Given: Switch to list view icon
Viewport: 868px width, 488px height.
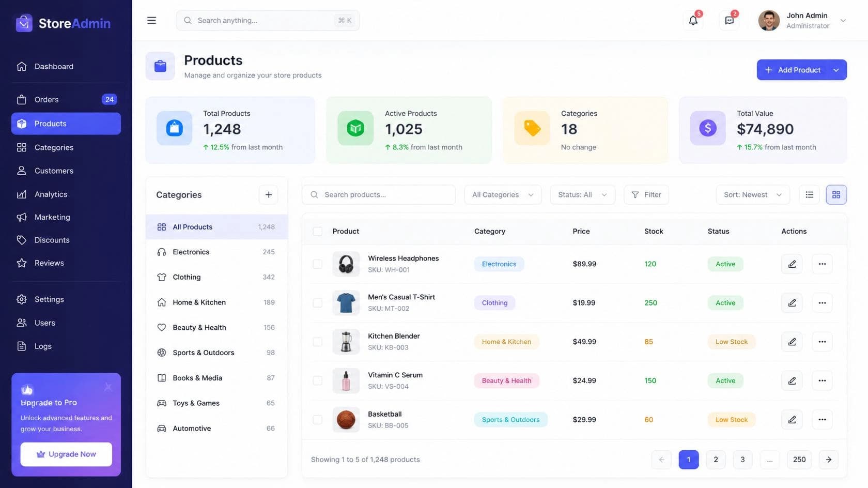Looking at the screenshot, I should click(809, 195).
